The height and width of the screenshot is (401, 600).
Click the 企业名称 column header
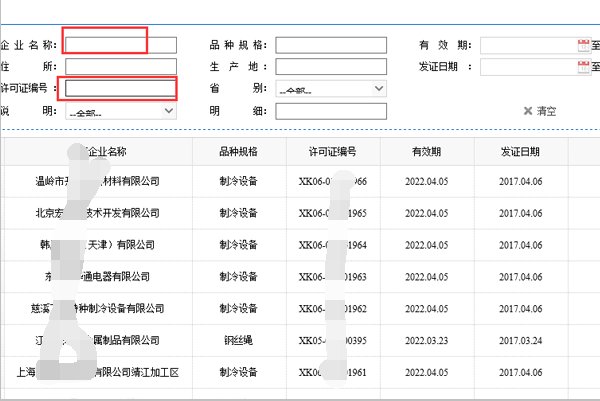pos(98,152)
